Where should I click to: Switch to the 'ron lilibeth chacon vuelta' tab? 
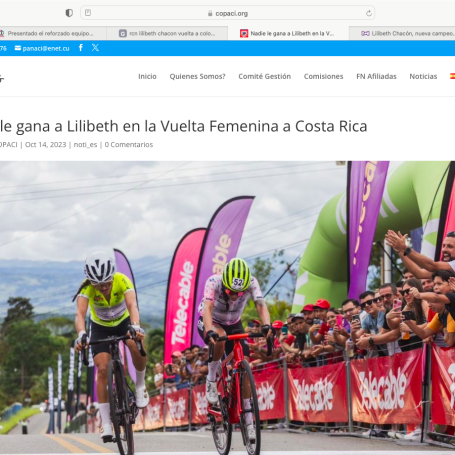(167, 33)
